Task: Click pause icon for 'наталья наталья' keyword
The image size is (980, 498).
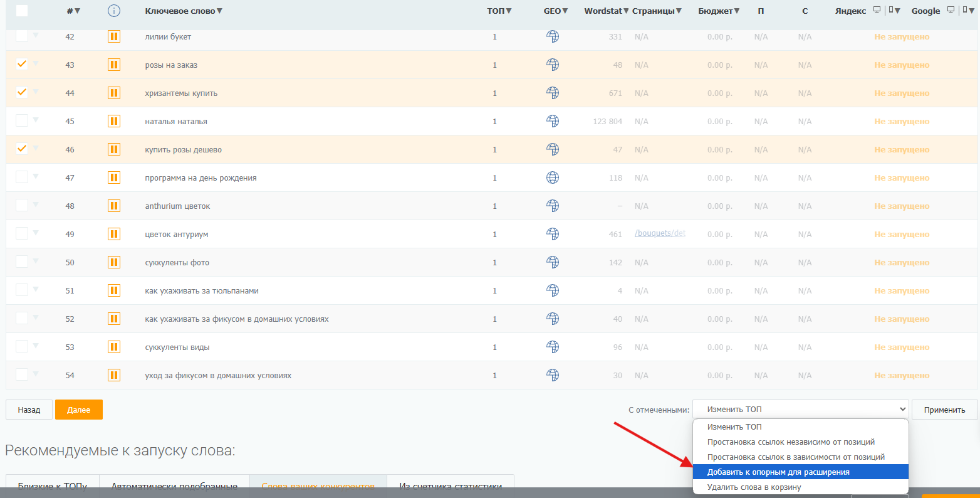Action: (x=113, y=122)
